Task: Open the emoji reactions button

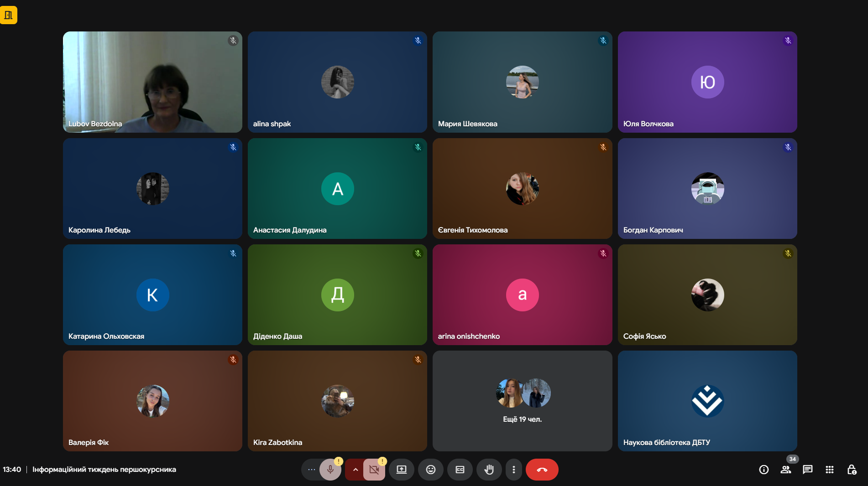Action: tap(430, 470)
